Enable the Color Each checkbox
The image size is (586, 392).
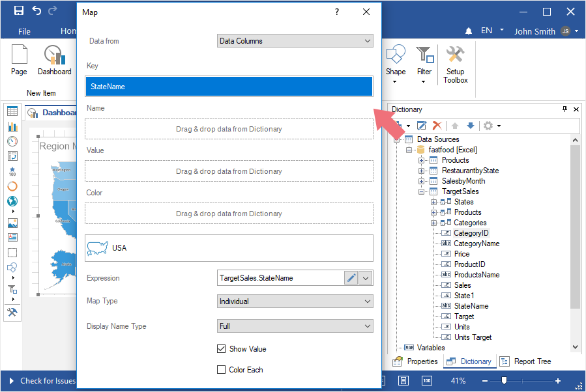tap(221, 370)
